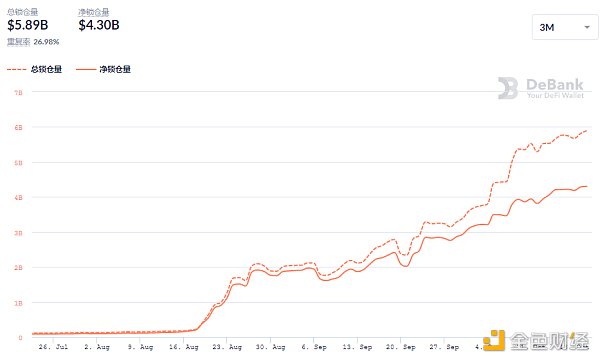Click the DeBank logo icon watermark
600x362 pixels.
[508, 88]
